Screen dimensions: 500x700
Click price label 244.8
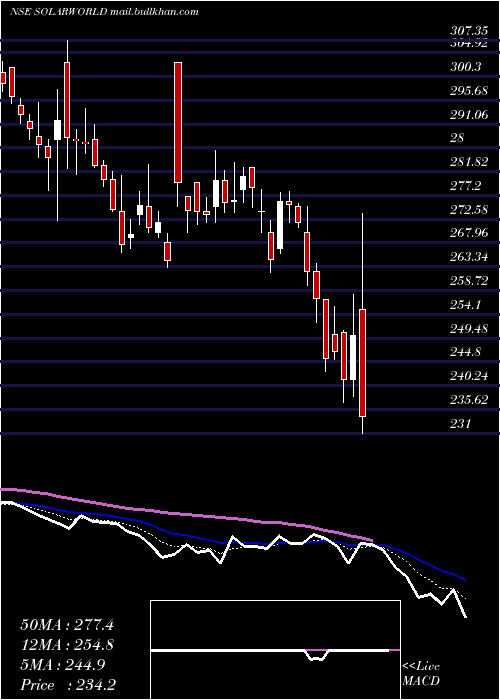tap(466, 352)
